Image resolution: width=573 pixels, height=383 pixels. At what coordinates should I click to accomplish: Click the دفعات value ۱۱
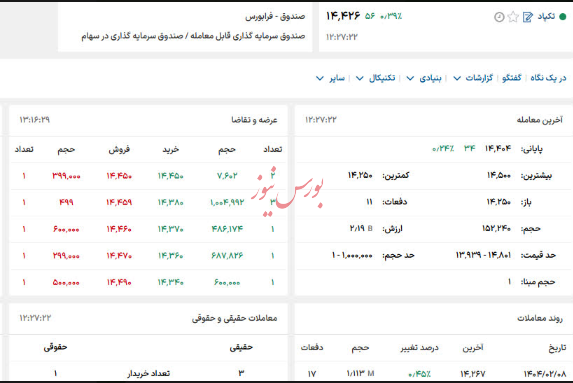point(369,202)
